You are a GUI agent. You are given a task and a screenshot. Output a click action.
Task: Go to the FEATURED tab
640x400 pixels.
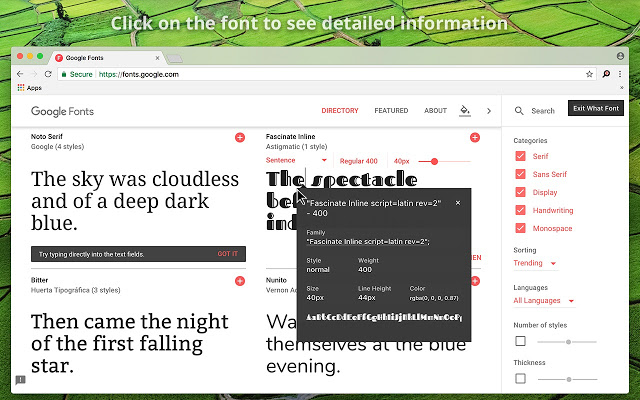tap(391, 111)
